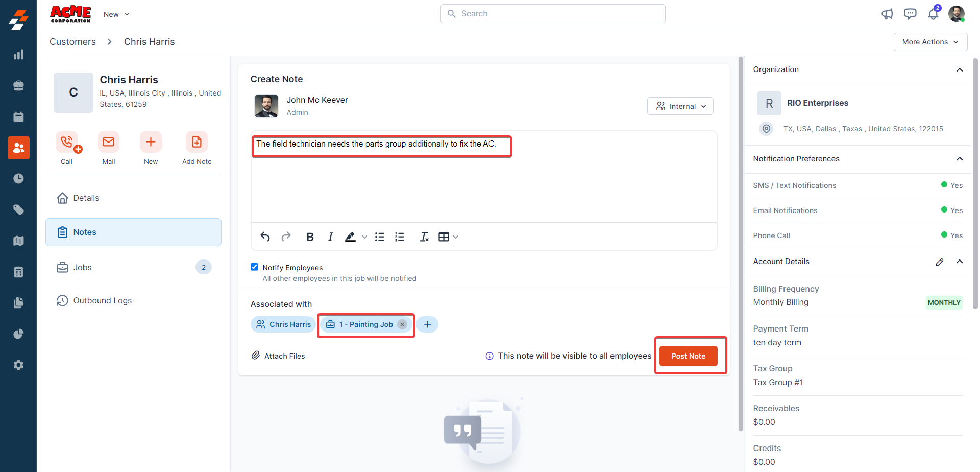
Task: Collapse the Account Details section
Action: pos(960,262)
